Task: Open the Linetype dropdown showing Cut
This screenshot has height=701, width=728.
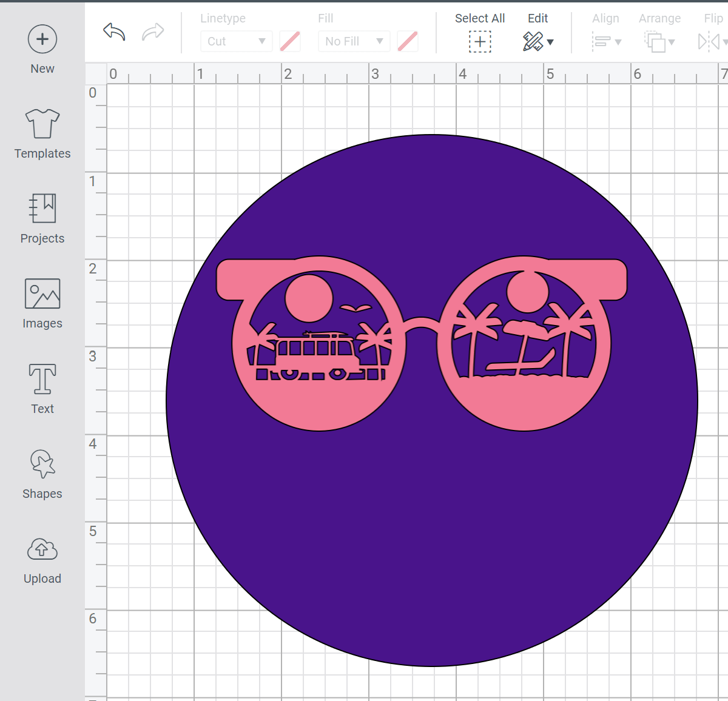Action: (x=236, y=41)
